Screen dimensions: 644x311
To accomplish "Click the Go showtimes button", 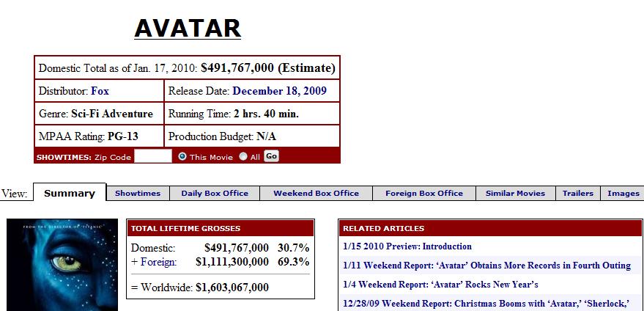I will (x=271, y=156).
